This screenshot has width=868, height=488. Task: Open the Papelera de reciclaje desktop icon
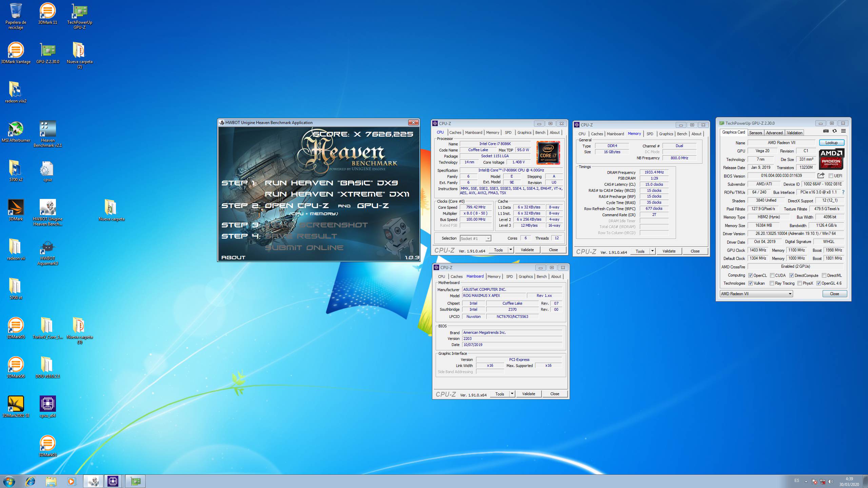16,16
